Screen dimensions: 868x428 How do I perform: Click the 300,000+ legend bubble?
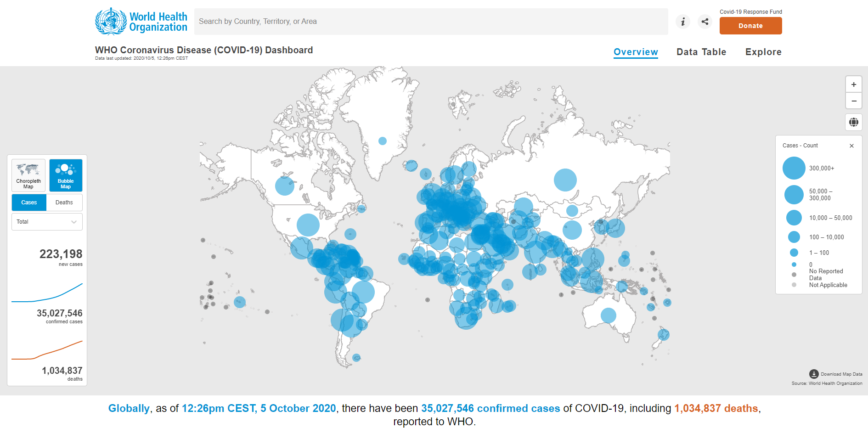coord(794,168)
